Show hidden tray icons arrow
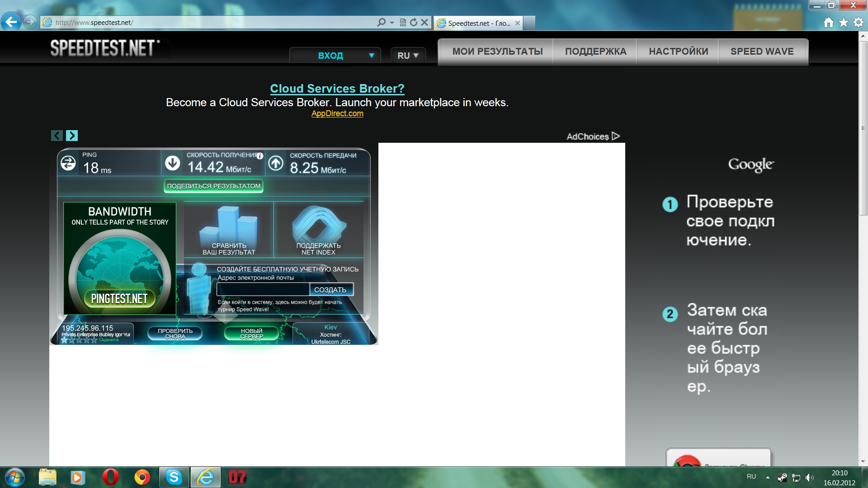 [x=768, y=477]
